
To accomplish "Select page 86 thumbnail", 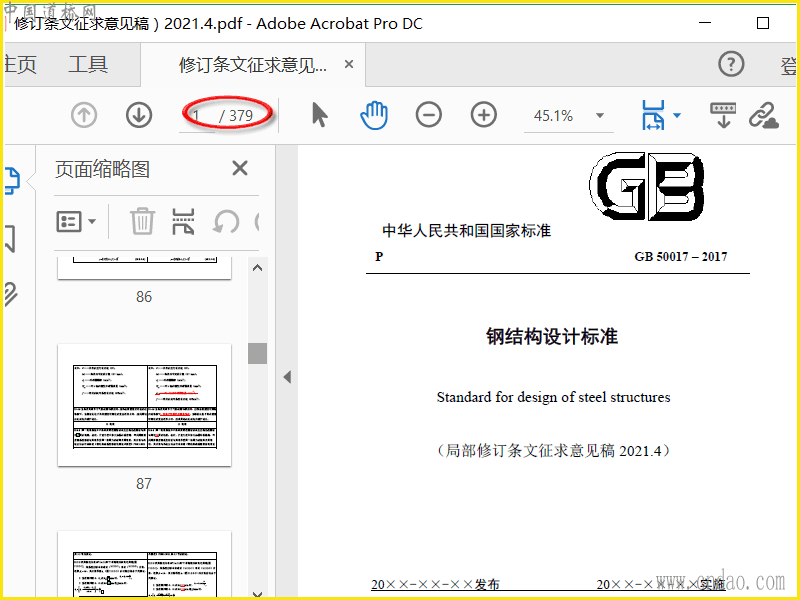I will point(144,268).
